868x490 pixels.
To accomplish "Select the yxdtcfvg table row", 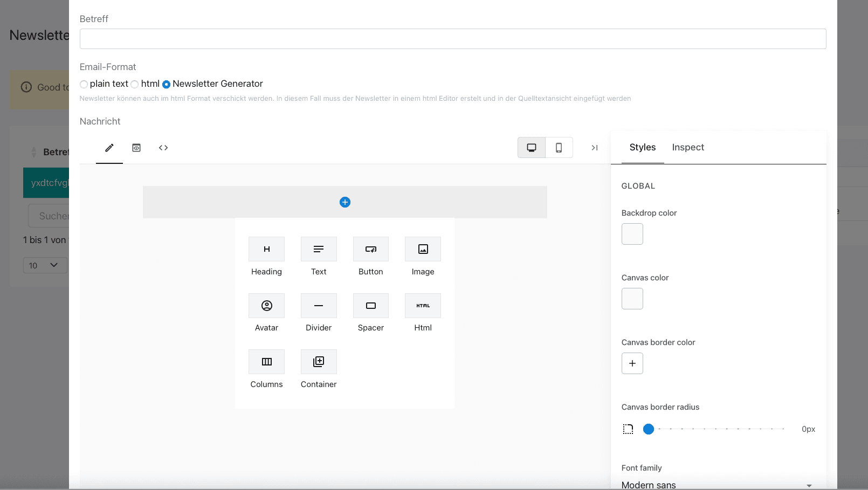I will pyautogui.click(x=46, y=183).
